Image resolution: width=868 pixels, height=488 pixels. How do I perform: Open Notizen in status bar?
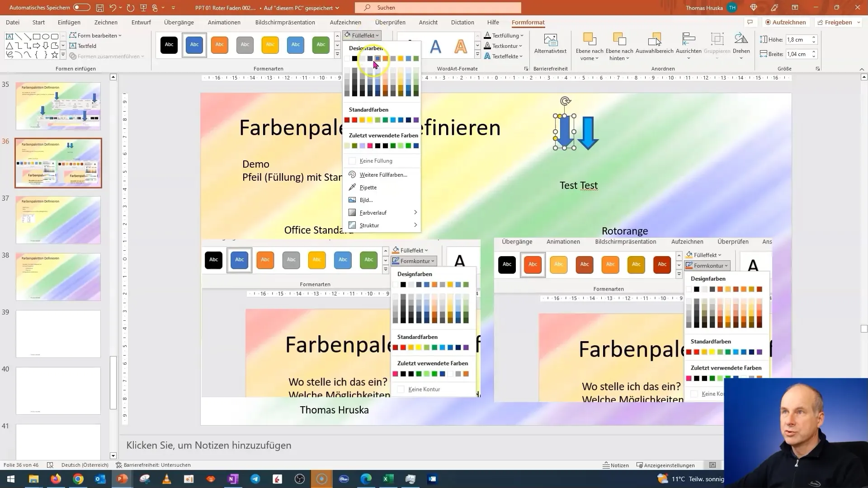[616, 465]
